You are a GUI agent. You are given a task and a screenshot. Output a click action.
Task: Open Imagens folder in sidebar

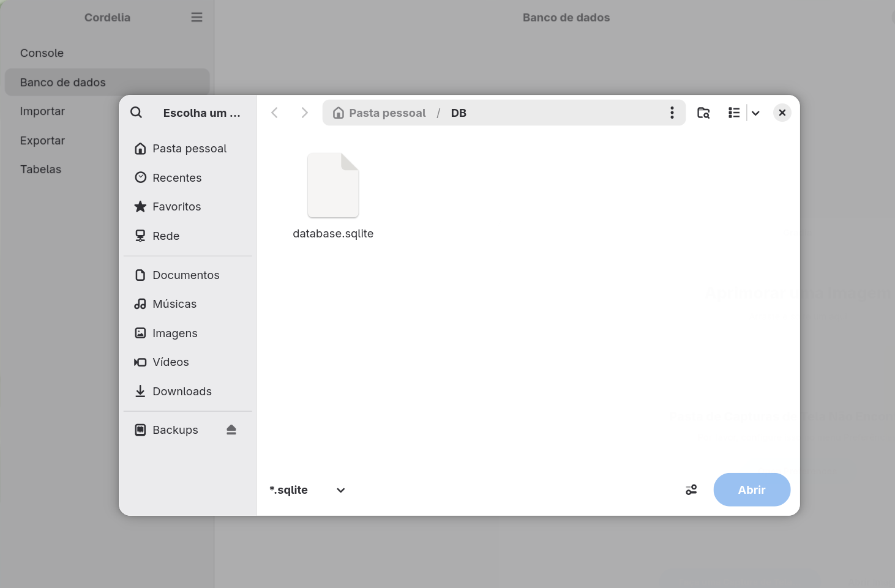188,333
